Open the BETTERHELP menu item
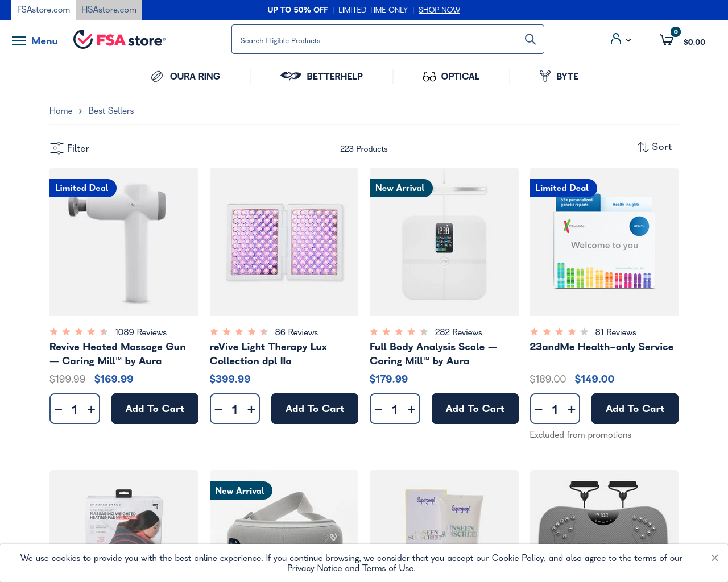728x582 pixels. [x=334, y=76]
